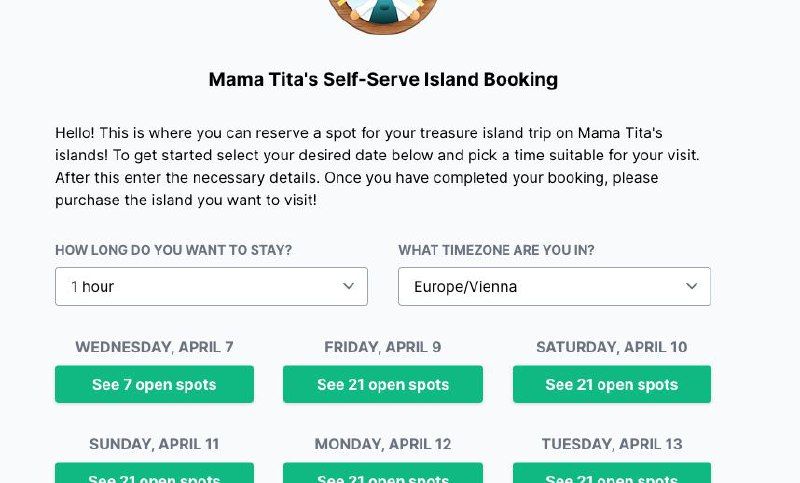See 21 open spots for Saturday, April 10

612,385
